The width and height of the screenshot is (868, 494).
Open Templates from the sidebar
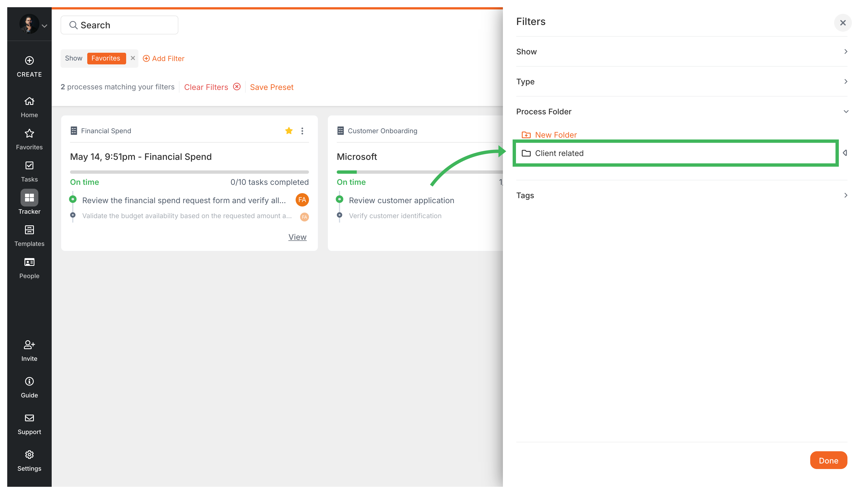[x=29, y=235]
